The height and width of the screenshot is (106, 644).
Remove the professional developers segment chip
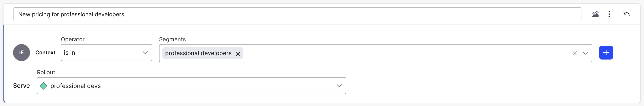click(x=238, y=54)
